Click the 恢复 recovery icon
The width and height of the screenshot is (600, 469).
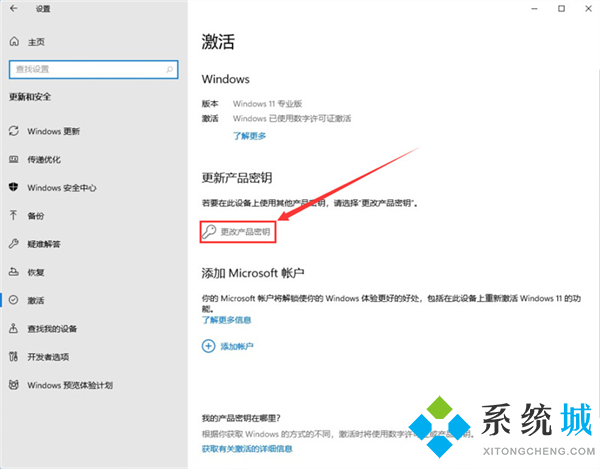tap(14, 272)
